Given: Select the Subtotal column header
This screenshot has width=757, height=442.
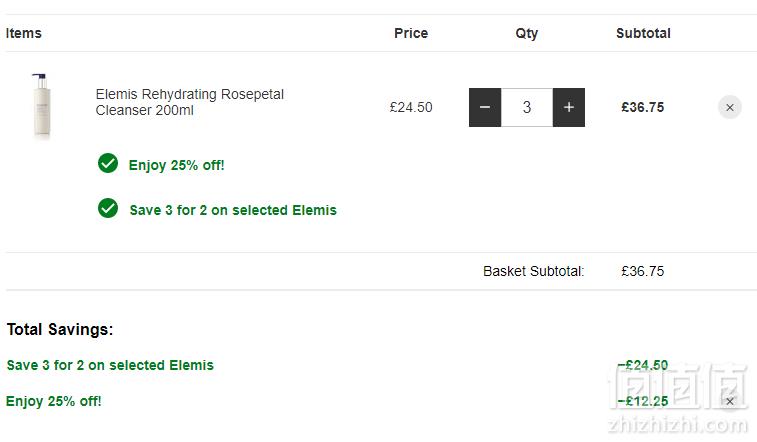Looking at the screenshot, I should coord(643,33).
